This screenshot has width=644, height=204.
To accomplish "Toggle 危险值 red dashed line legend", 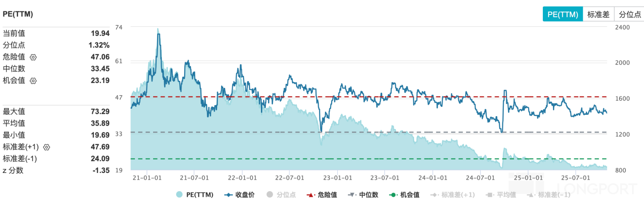I will point(322,195).
